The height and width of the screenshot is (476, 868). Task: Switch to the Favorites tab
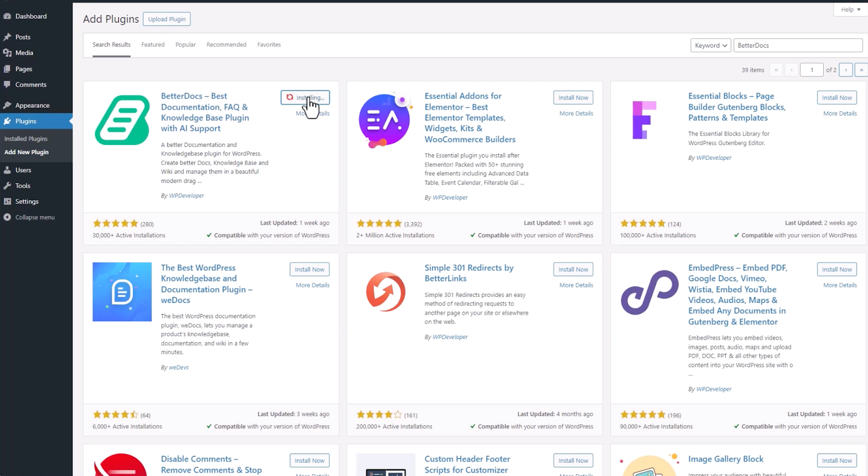click(269, 45)
